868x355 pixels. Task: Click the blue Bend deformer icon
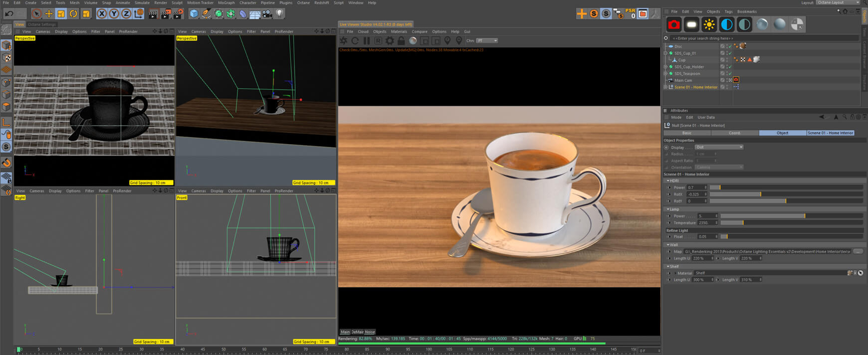[x=243, y=14]
